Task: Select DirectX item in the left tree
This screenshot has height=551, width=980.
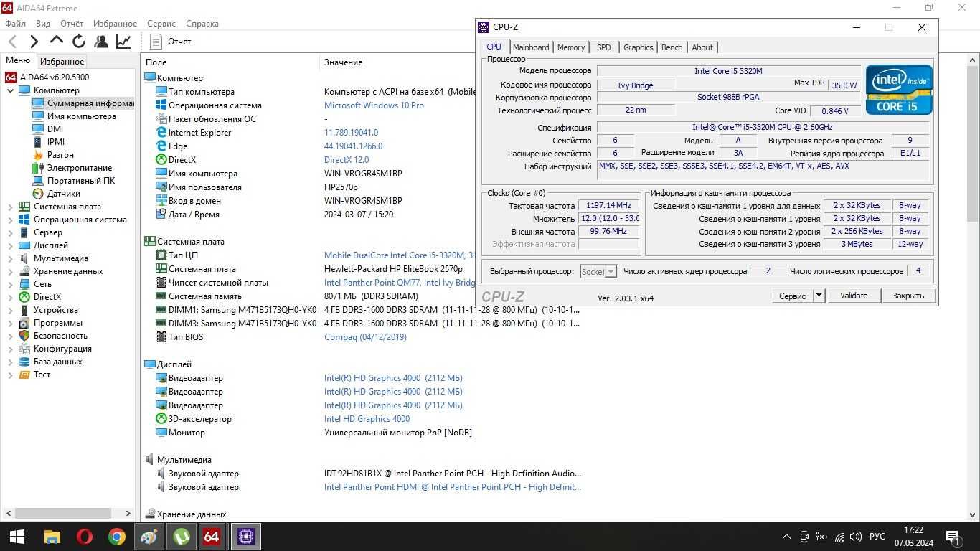Action: (40, 297)
